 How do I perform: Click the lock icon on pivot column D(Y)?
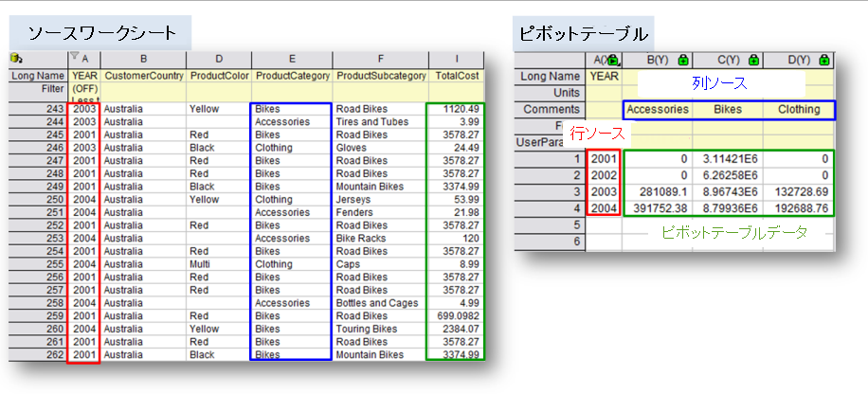tap(823, 60)
